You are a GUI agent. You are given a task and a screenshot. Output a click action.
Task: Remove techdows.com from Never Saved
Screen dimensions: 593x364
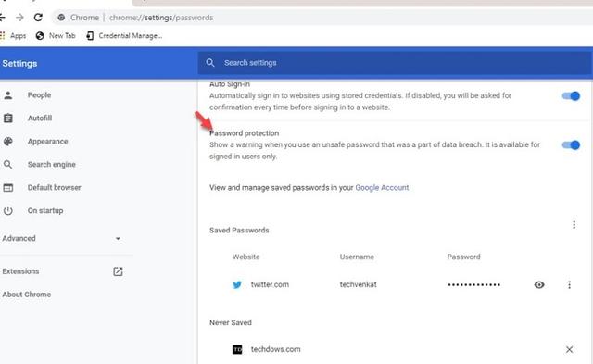tap(569, 349)
